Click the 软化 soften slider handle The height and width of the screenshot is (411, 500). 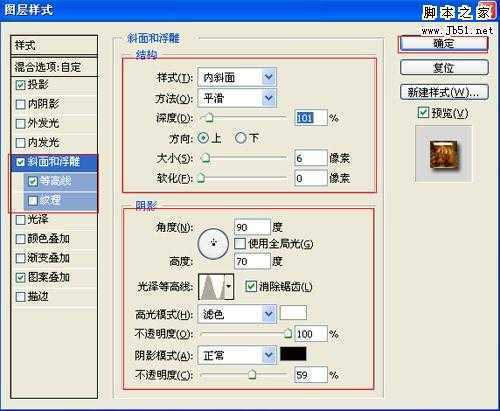click(201, 178)
